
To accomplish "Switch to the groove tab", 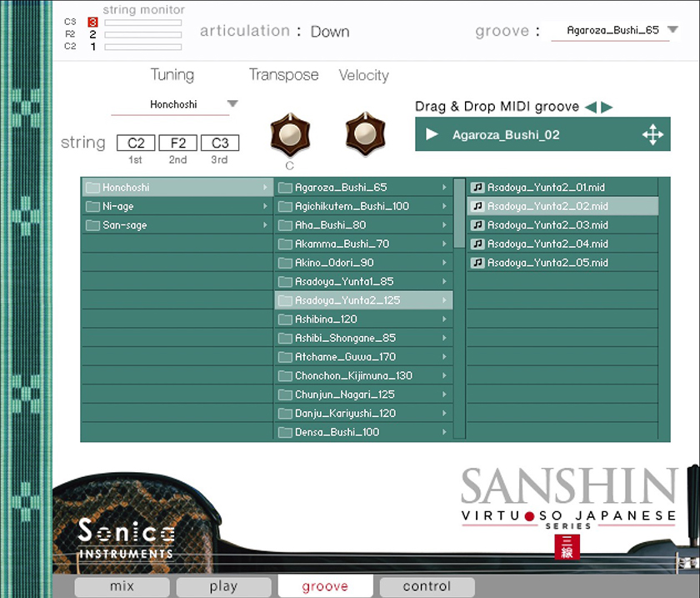I will pos(326,586).
